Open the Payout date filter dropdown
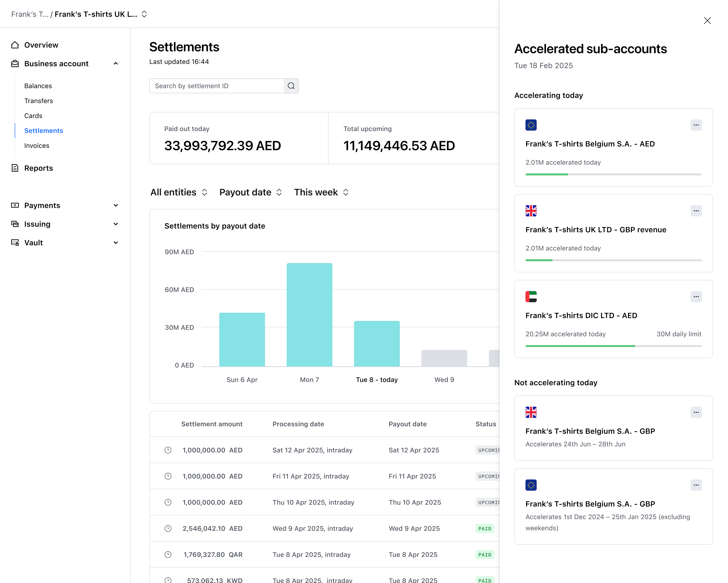Image resolution: width=728 pixels, height=583 pixels. [x=251, y=192]
